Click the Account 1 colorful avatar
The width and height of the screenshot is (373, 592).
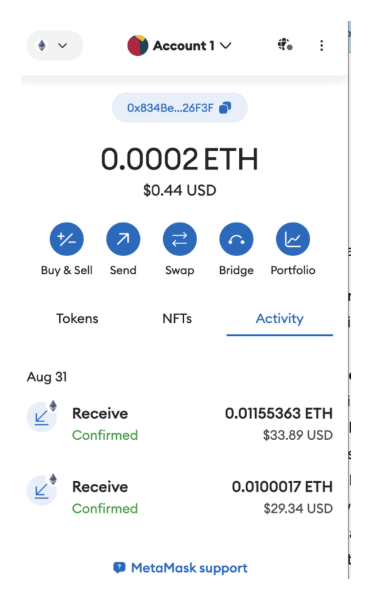pos(137,46)
